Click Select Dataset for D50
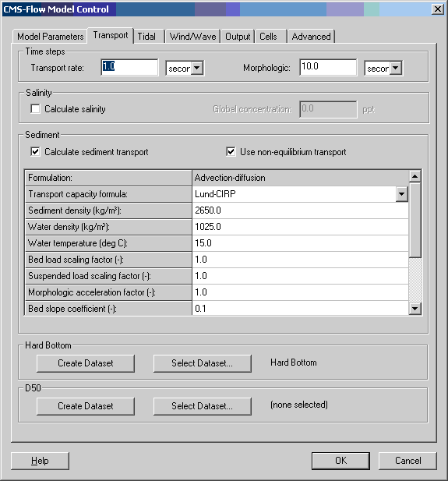The height and width of the screenshot is (481, 448). tap(202, 406)
